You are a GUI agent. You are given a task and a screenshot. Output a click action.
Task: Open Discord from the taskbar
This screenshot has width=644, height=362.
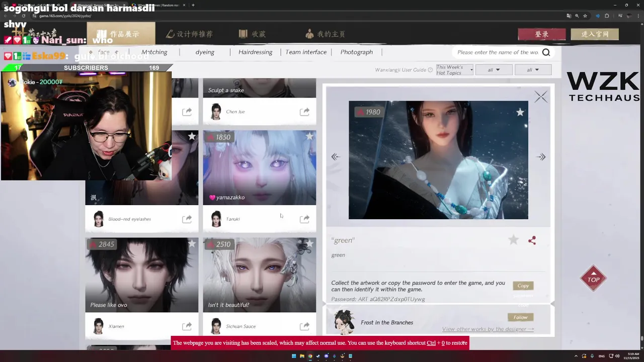coord(326,356)
